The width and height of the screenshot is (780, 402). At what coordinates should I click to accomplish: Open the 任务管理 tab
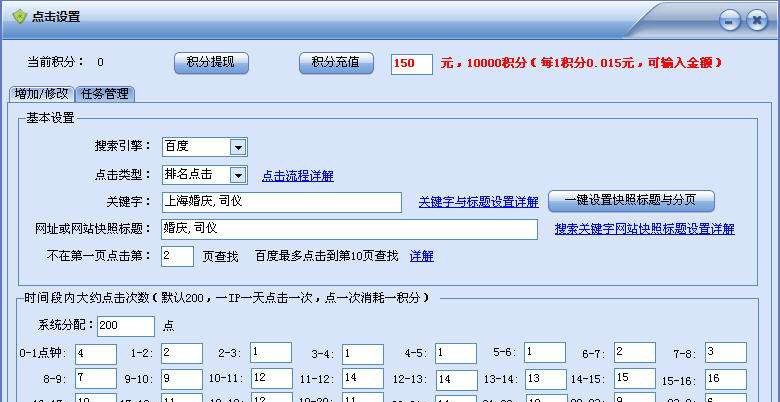pyautogui.click(x=105, y=94)
